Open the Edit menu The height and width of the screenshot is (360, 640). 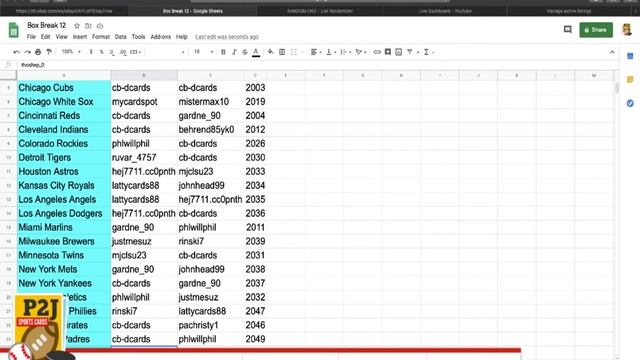45,37
